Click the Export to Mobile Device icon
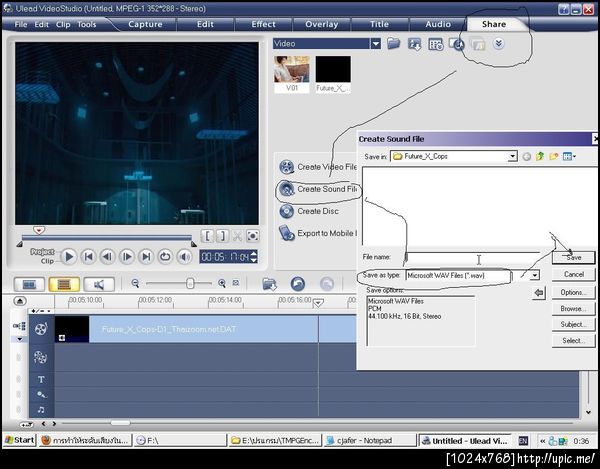This screenshot has height=469, width=600. tap(286, 233)
